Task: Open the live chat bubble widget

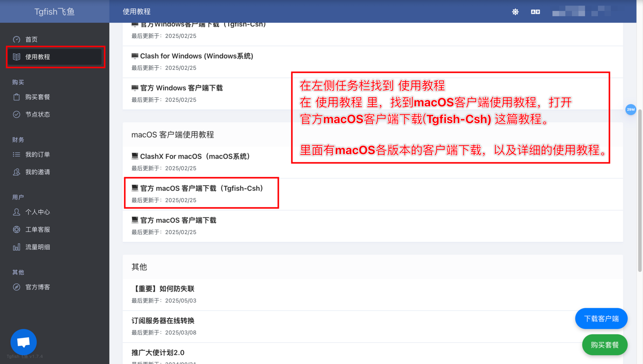Action: tap(24, 342)
